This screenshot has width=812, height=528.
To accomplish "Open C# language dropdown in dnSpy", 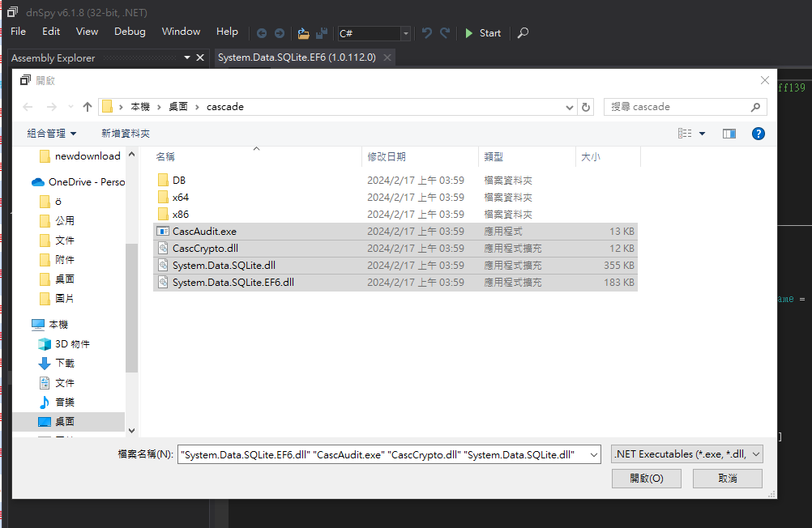I will [x=405, y=34].
